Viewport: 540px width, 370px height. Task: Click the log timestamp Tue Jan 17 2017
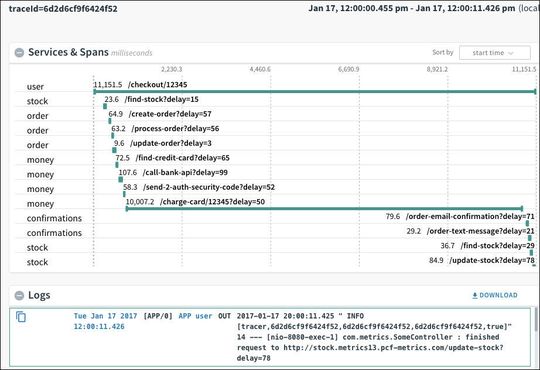click(105, 316)
